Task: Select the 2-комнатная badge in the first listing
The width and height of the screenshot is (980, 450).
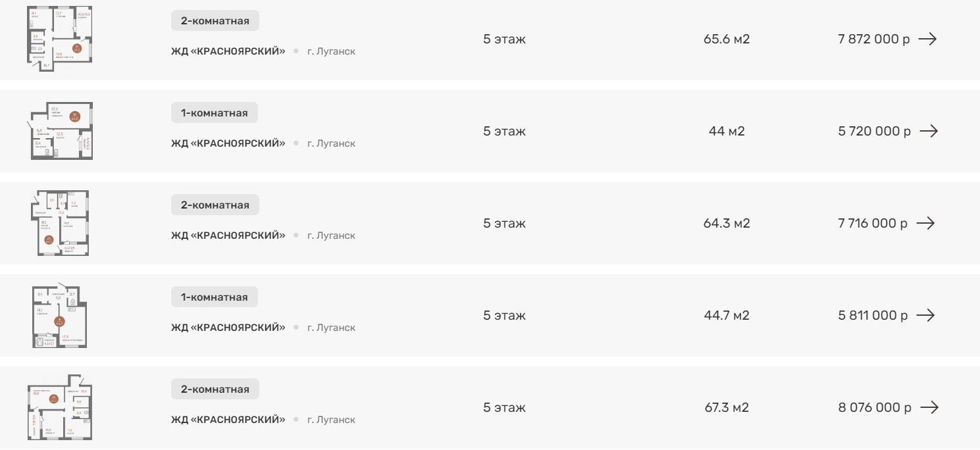Action: [x=215, y=21]
